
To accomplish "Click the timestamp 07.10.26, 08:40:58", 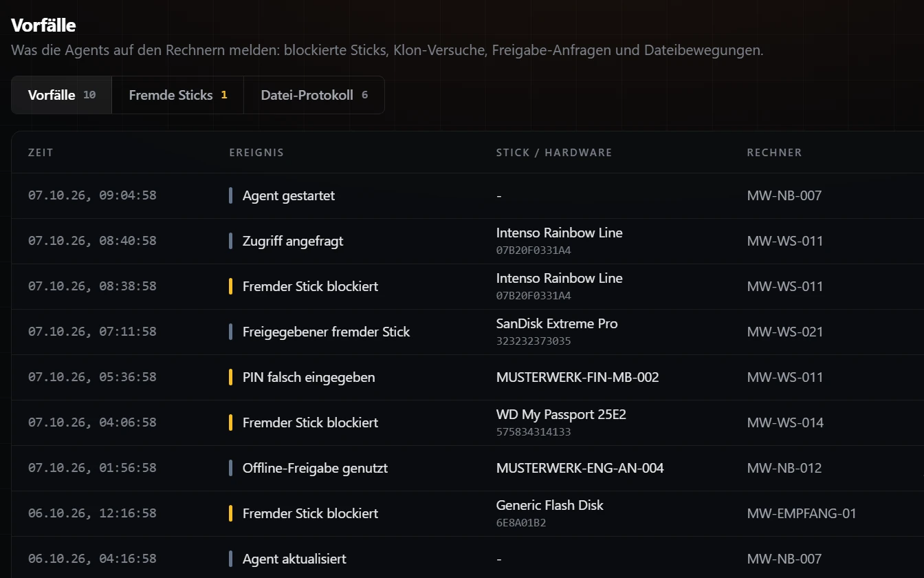I will click(92, 241).
